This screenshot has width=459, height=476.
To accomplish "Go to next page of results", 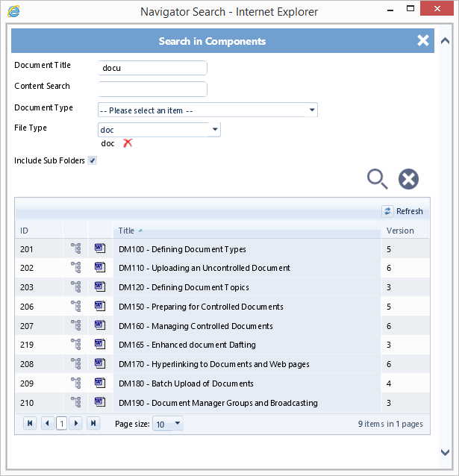I will 76,423.
